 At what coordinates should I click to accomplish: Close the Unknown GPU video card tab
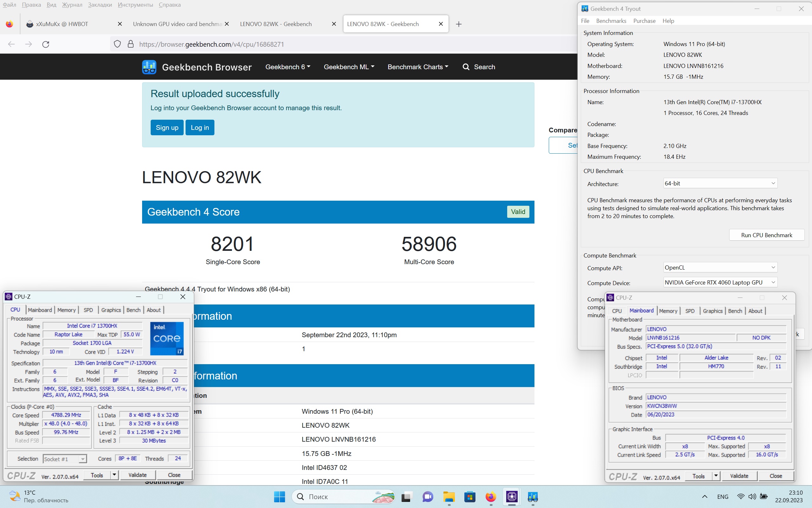click(x=227, y=24)
